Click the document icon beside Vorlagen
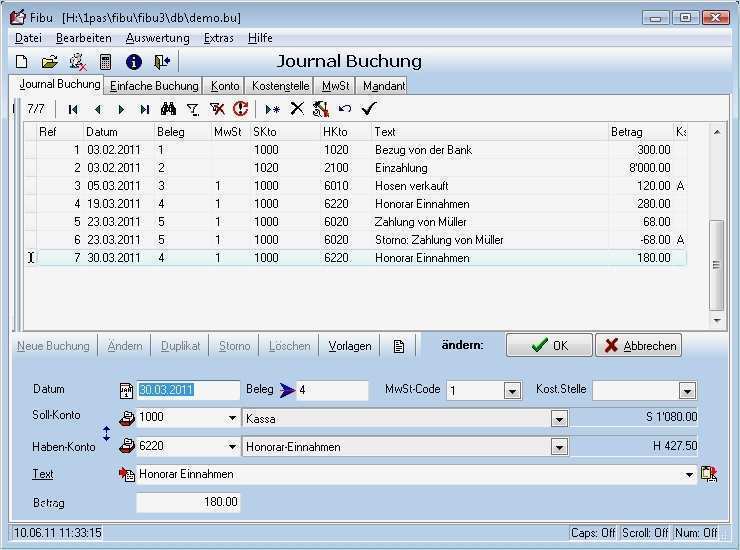This screenshot has width=740, height=550. point(399,347)
